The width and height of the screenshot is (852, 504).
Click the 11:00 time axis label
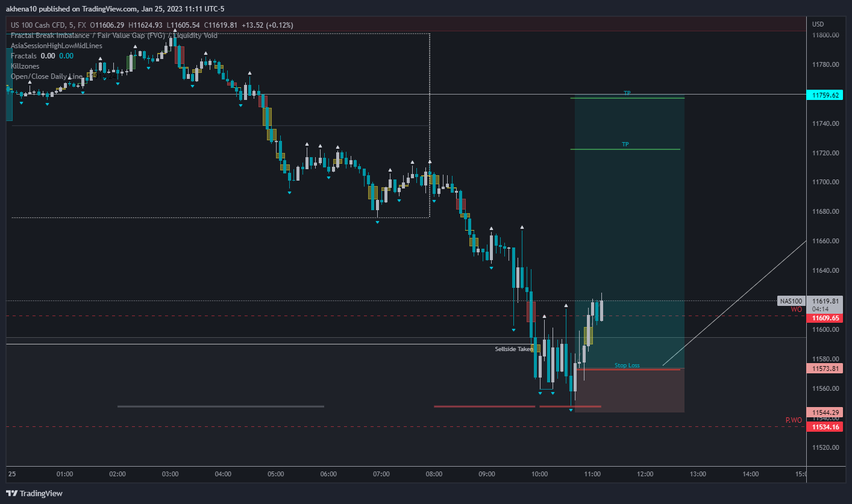592,474
